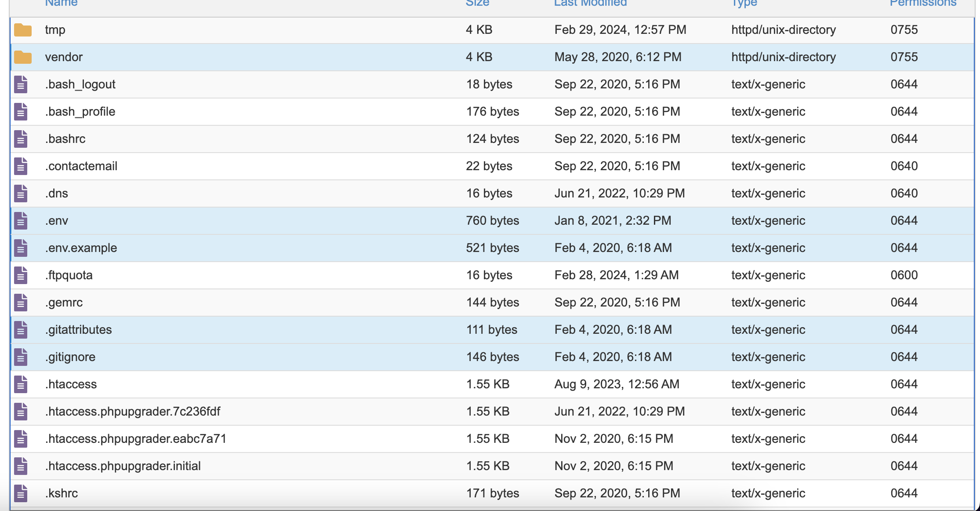Screen dimensions: 980x511
Task: Click the .gitignore file icon
Action: [21, 357]
